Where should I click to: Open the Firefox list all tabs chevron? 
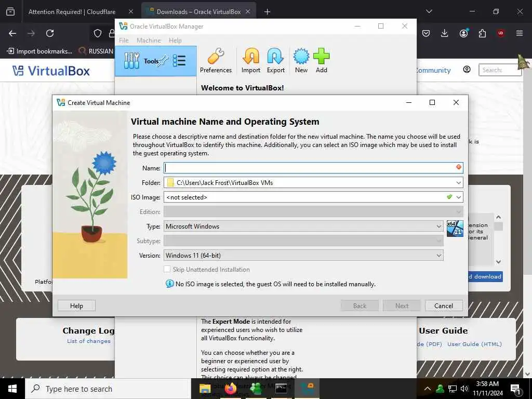[x=429, y=11]
